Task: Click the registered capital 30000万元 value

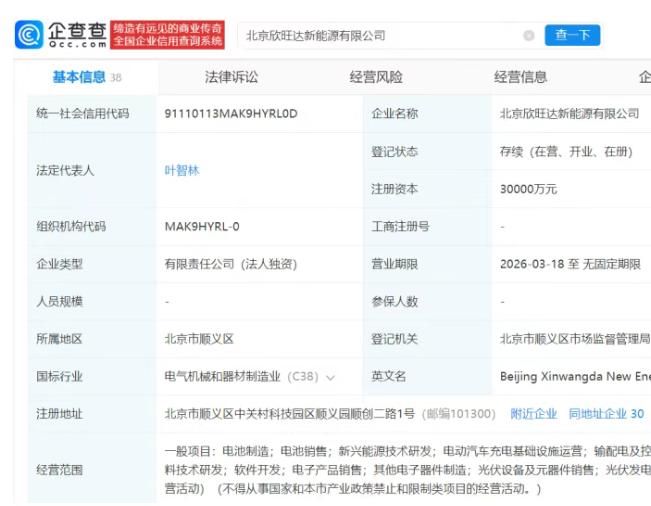Action: (528, 189)
